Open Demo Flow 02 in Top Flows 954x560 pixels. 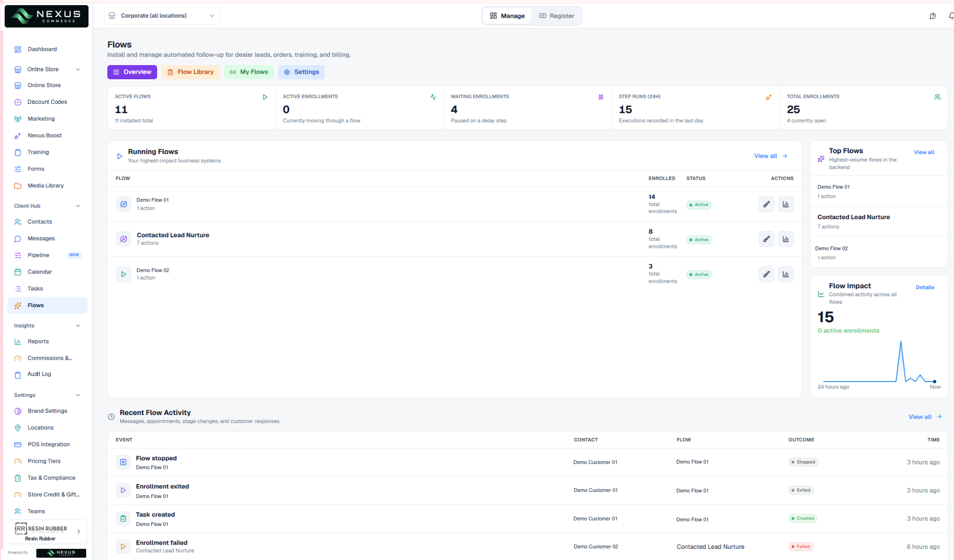coord(879,253)
